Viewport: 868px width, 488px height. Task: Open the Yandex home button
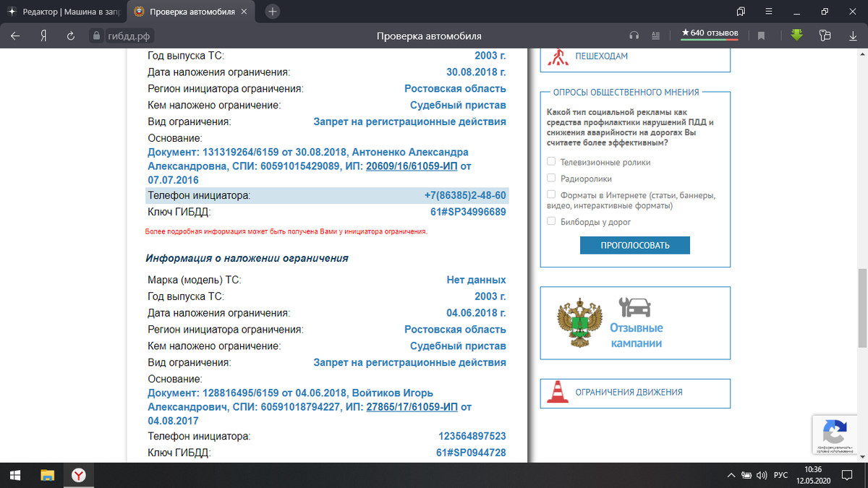(x=43, y=35)
